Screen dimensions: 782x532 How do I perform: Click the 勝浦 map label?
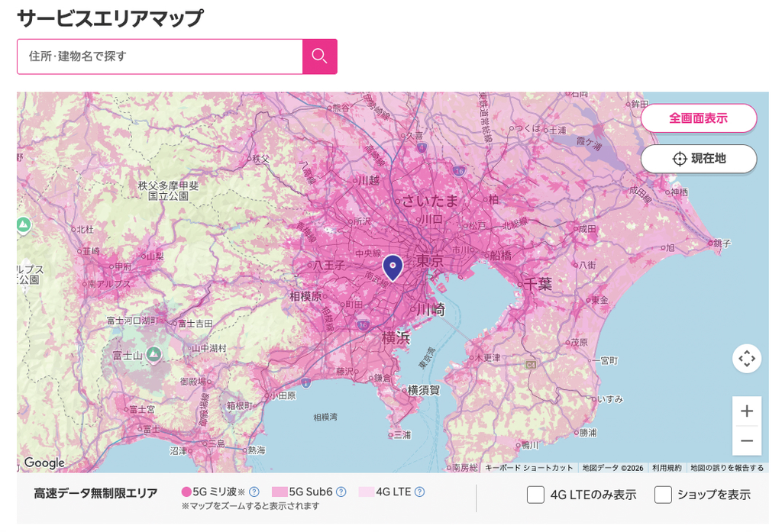(589, 433)
